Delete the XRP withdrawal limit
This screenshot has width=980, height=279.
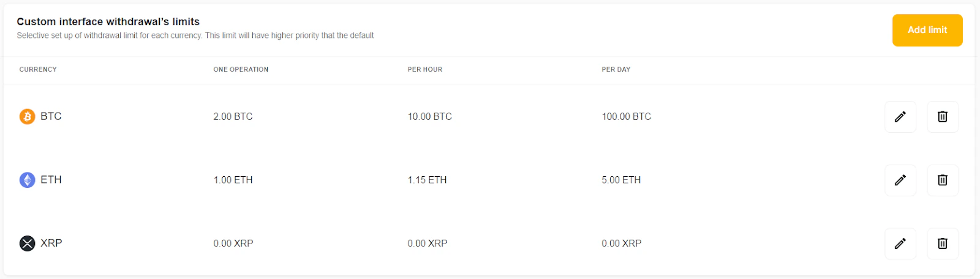click(943, 244)
